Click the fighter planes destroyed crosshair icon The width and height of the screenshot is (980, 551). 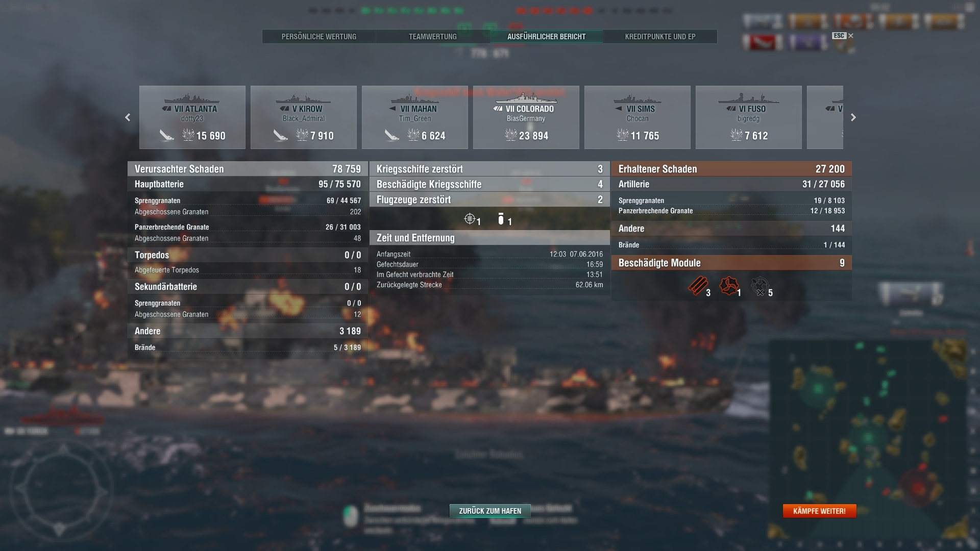470,219
